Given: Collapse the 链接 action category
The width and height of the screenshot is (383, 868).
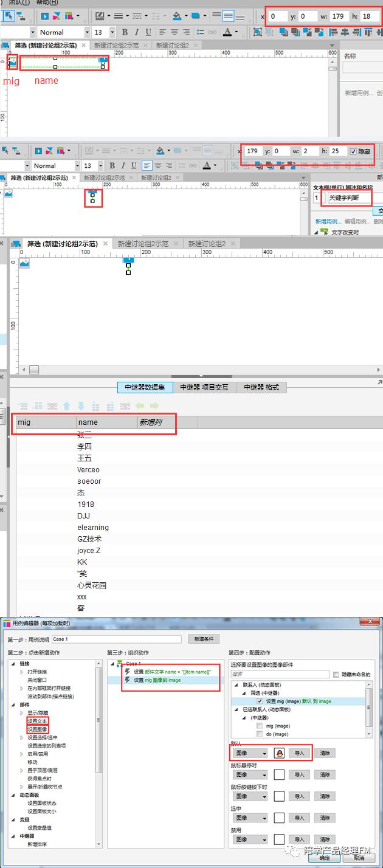Looking at the screenshot, I should [x=14, y=663].
